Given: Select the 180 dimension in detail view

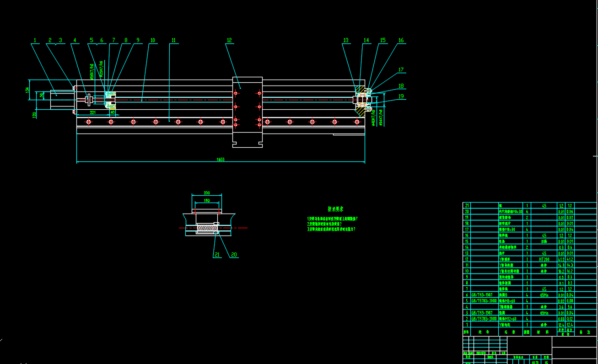Looking at the screenshot, I should pyautogui.click(x=206, y=200).
